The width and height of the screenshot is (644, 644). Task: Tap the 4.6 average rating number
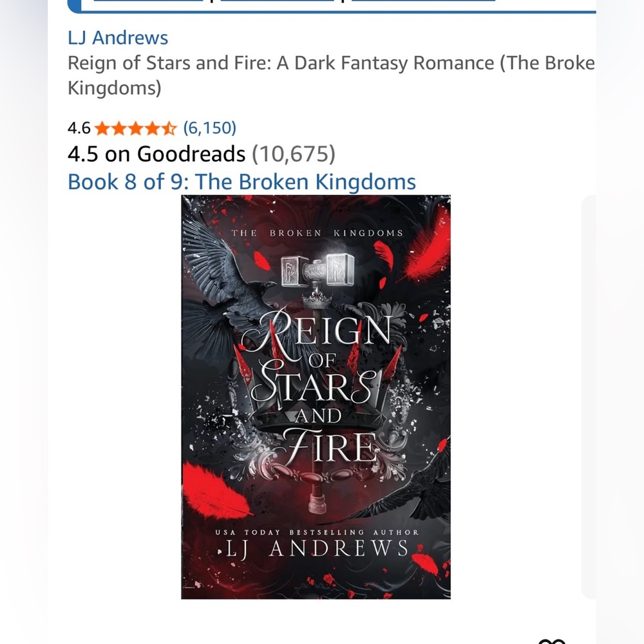[79, 128]
